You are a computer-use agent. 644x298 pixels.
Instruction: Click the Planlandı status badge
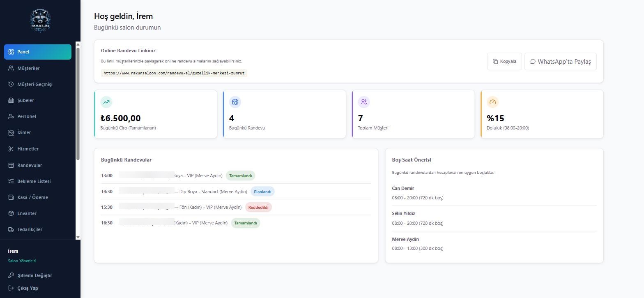[x=262, y=192]
